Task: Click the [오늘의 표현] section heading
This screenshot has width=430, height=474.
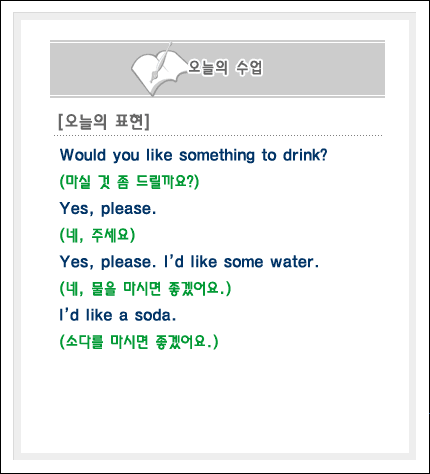Action: coord(104,122)
